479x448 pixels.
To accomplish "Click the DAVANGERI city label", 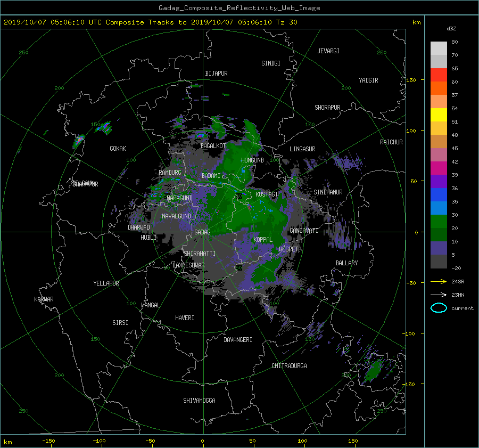I will tap(238, 340).
